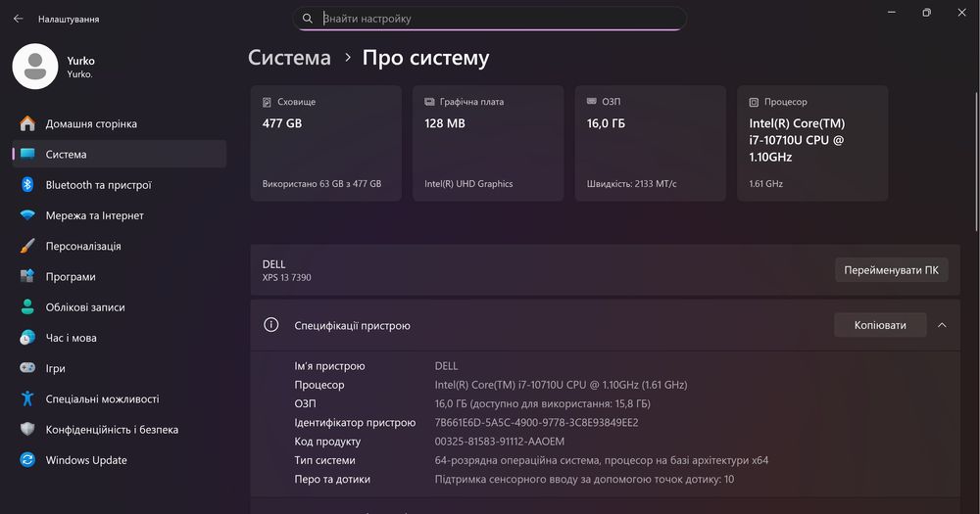Image resolution: width=980 pixels, height=514 pixels.
Task: Click the Конфіденційність shield icon
Action: (x=27, y=429)
